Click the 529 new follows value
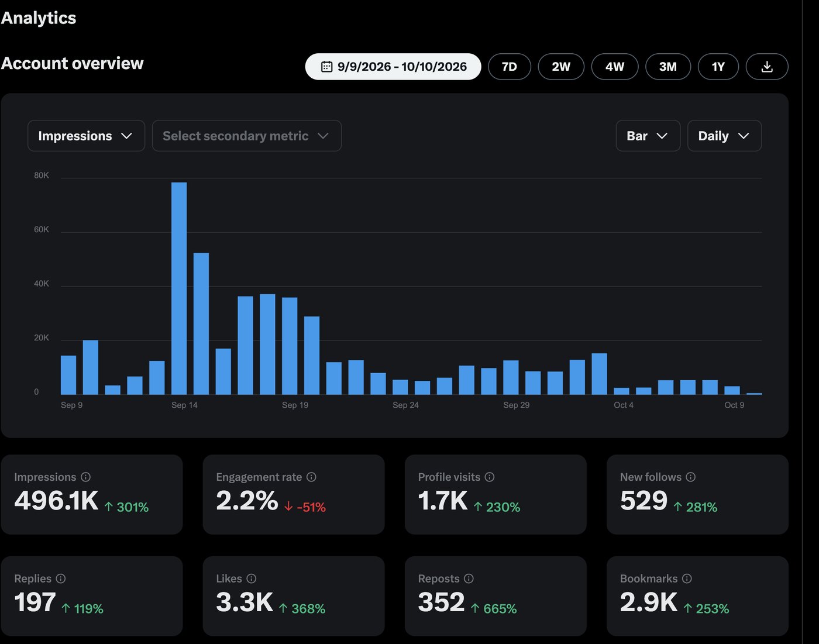The width and height of the screenshot is (819, 644). (643, 501)
